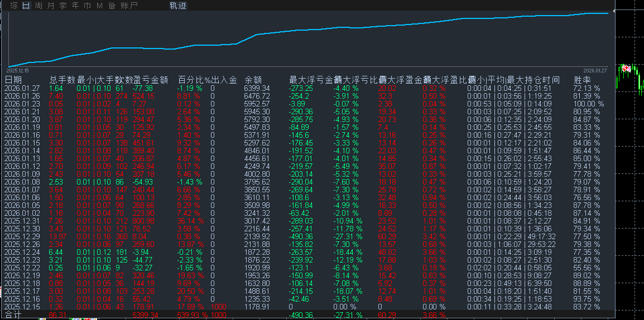644x320 pixels.
Task: Click the win rate 100.00 %
Action: coord(589,104)
